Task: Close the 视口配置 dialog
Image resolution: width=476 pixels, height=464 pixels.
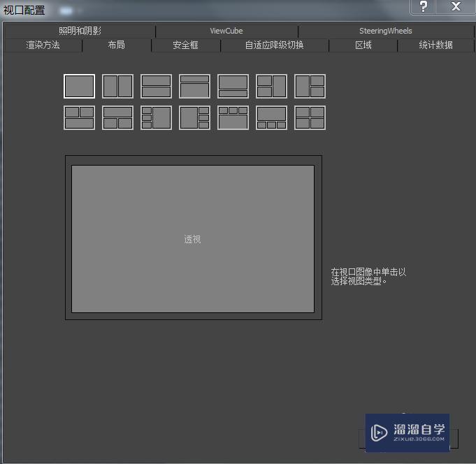Action: click(456, 6)
